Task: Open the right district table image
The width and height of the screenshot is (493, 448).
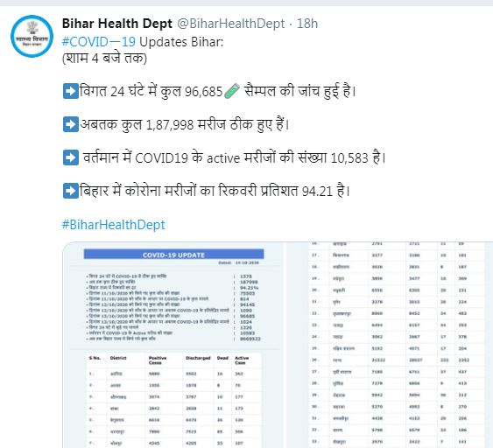Action: coord(390,345)
